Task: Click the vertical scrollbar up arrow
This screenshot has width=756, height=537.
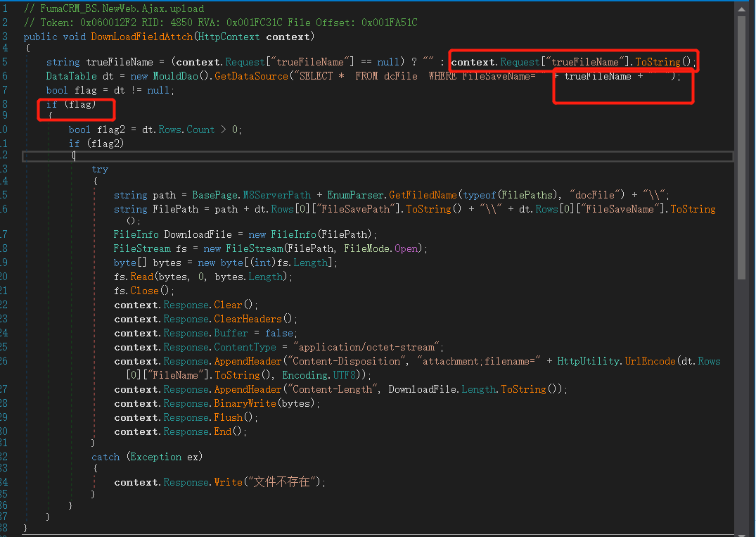Action: (x=741, y=8)
